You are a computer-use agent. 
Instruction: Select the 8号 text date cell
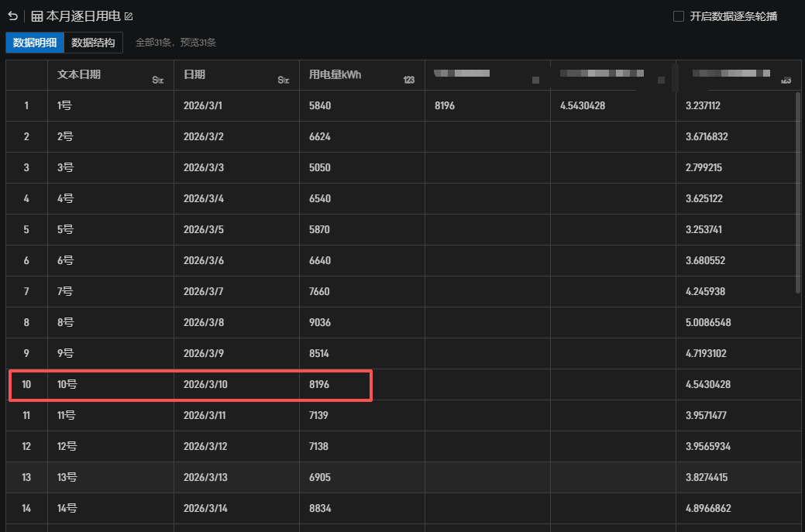pos(65,322)
